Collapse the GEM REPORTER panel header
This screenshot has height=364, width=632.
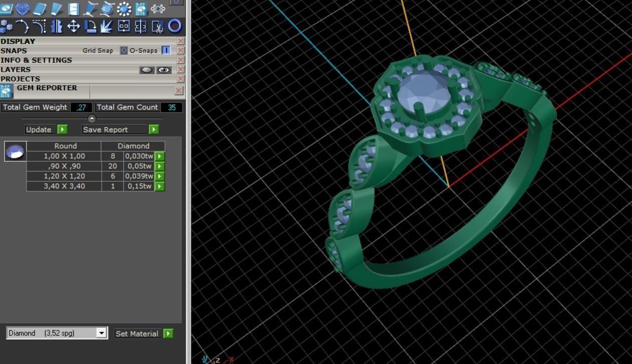point(47,88)
